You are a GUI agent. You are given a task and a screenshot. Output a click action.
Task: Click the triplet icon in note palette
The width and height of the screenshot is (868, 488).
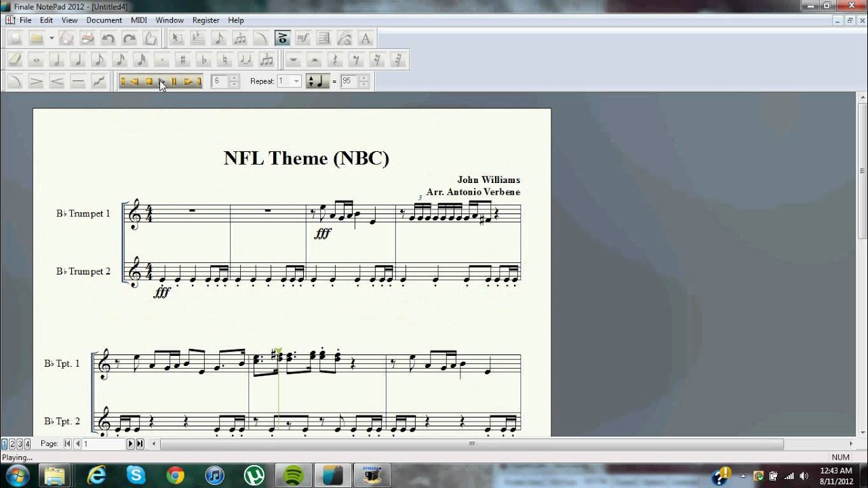pos(267,60)
